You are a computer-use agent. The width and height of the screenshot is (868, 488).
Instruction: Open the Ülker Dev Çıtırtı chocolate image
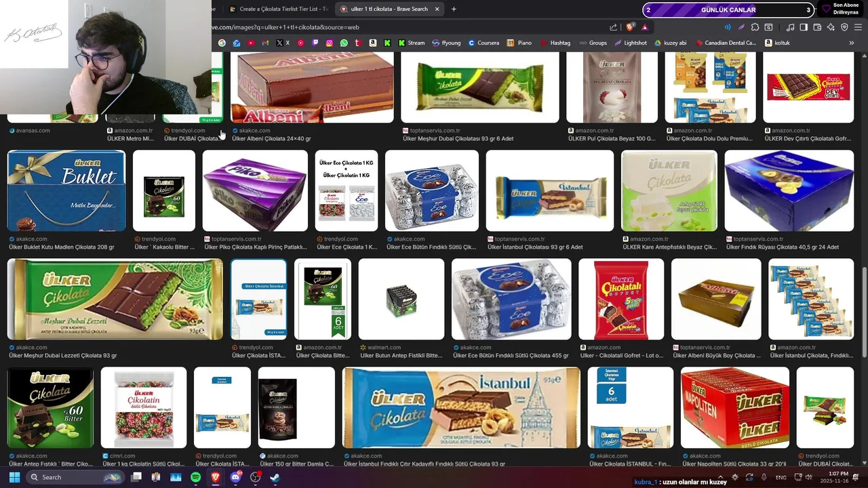(808, 88)
